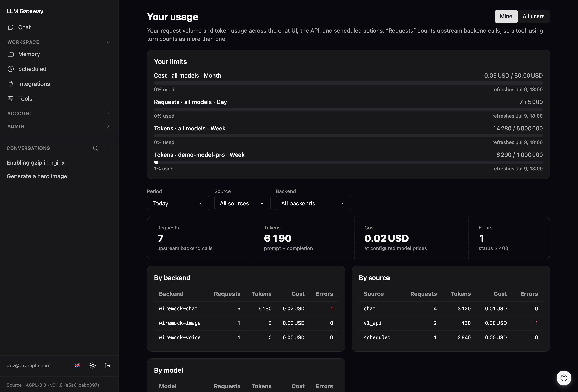Open the Period dropdown set to Today
This screenshot has height=392, width=578.
coord(178,203)
